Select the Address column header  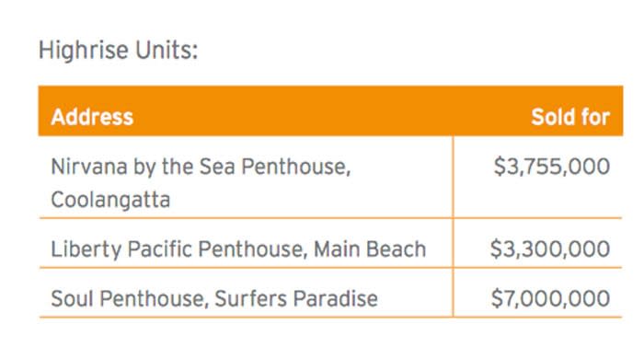(92, 117)
